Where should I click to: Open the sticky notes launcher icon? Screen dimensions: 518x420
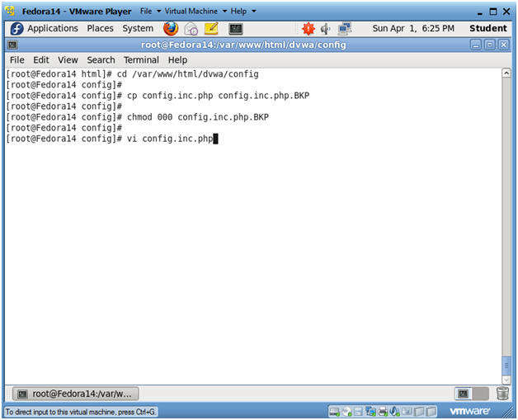coord(211,28)
